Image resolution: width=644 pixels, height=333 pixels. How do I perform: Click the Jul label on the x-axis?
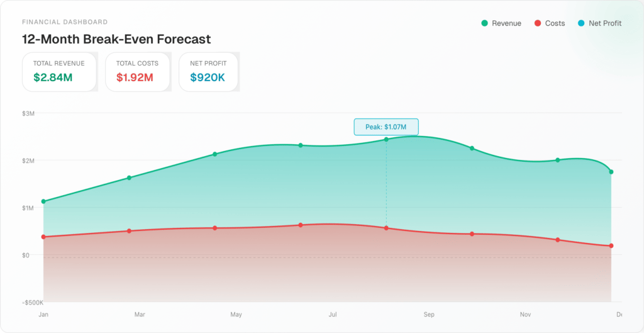click(x=333, y=315)
